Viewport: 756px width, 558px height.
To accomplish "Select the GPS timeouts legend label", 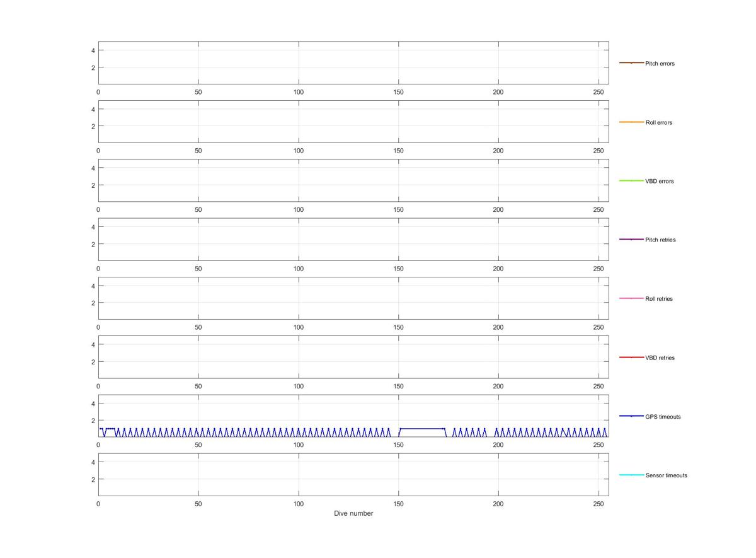I will click(663, 417).
